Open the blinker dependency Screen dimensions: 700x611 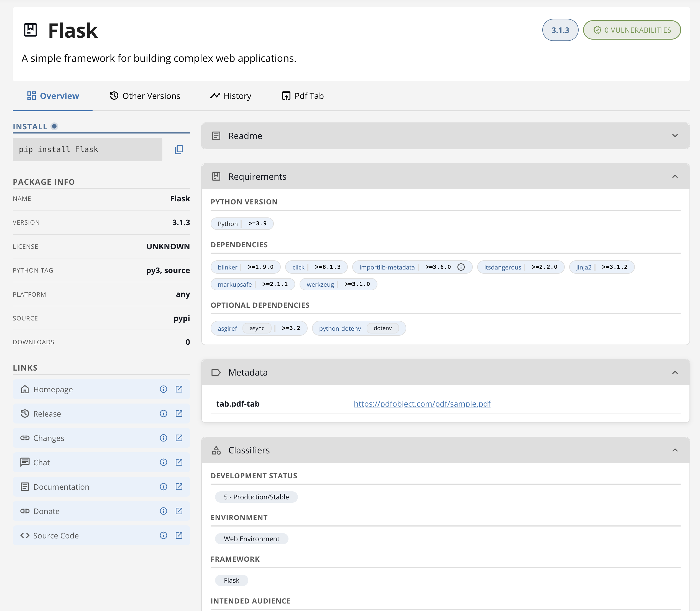[246, 267]
